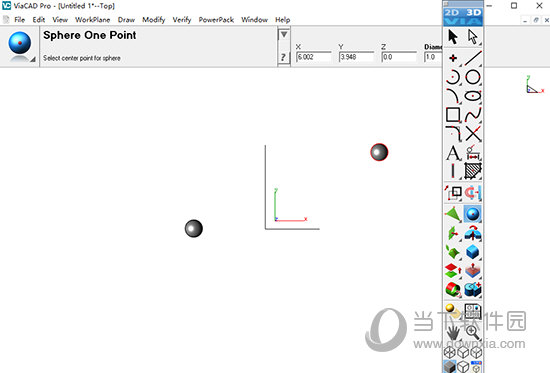Viewport: 550px width, 373px height.
Task: Open the Transform move/scale tool
Action: [x=453, y=193]
